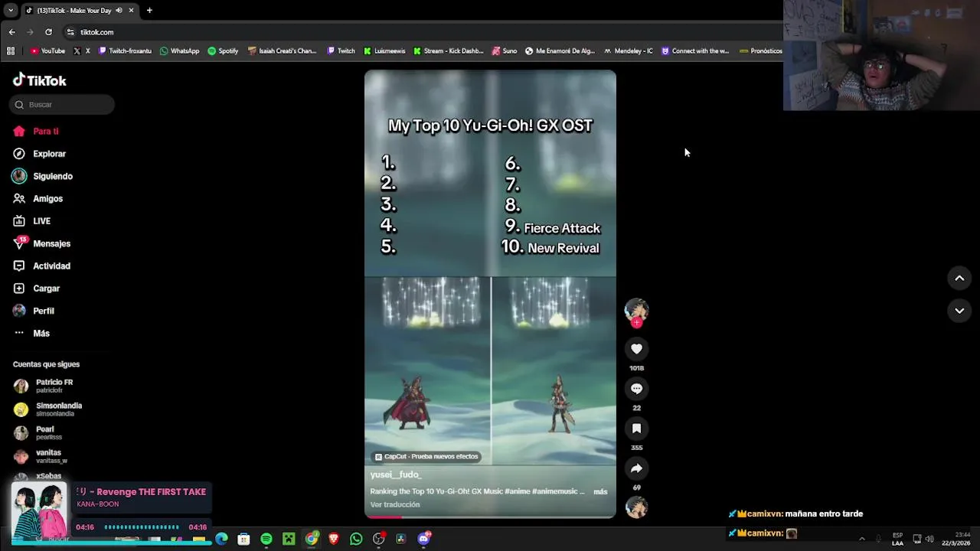Image resolution: width=980 pixels, height=551 pixels.
Task: Open the bookmarks apps grid icon
Action: coord(11,51)
